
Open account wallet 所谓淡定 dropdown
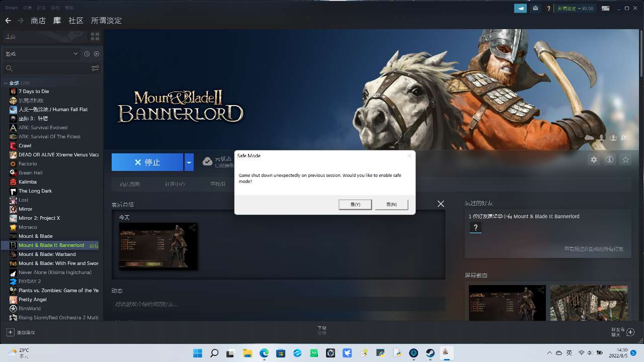[x=575, y=8]
